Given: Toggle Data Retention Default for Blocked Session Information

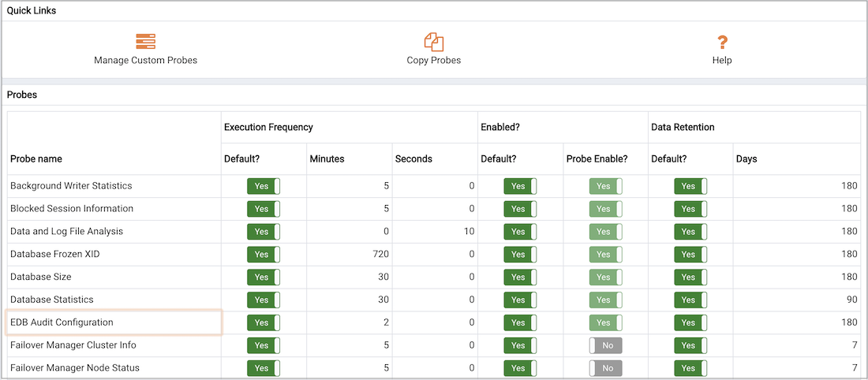Looking at the screenshot, I should 691,209.
